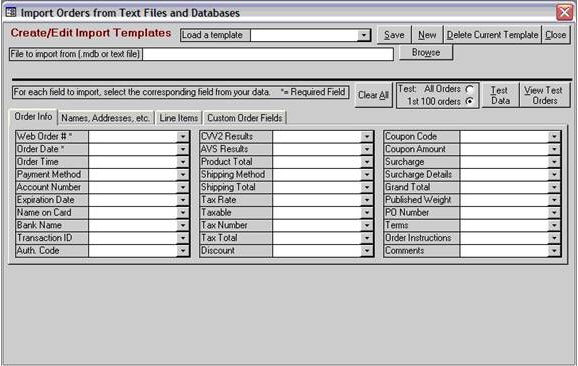Create a New import template
This screenshot has height=366, width=578.
tap(427, 35)
